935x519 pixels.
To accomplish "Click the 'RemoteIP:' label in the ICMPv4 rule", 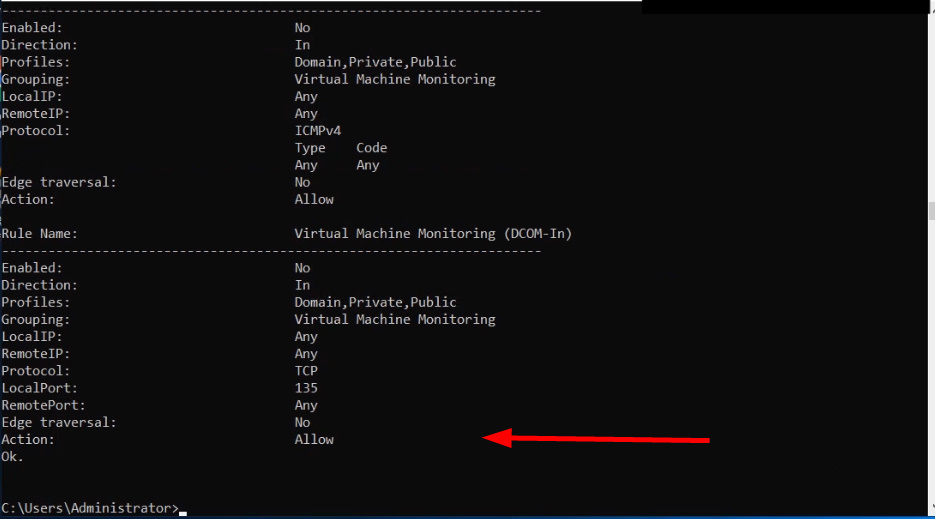I will [x=35, y=114].
